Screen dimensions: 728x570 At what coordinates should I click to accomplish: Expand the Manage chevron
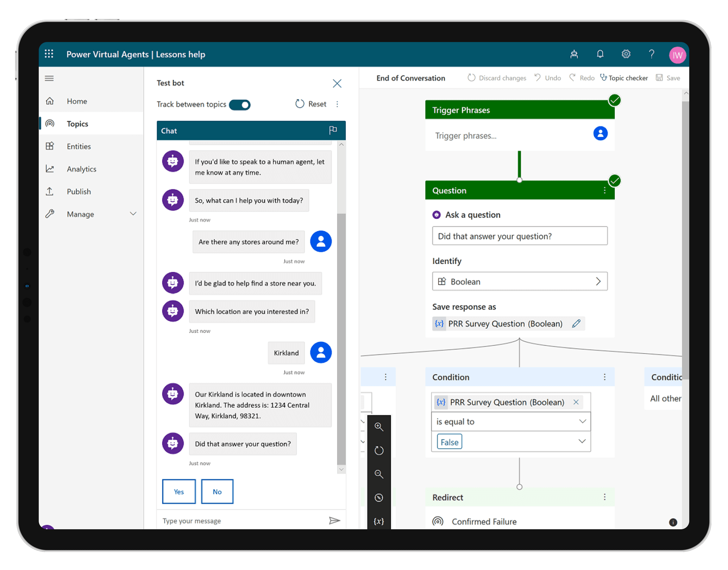(x=133, y=214)
